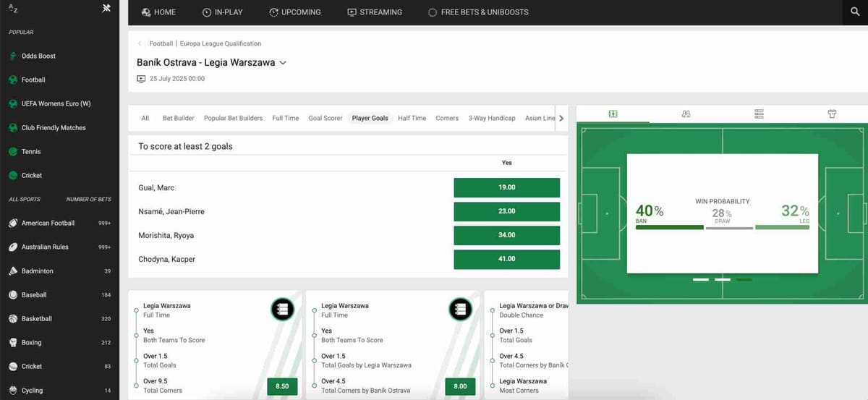Show more market tabs with right chevron
The width and height of the screenshot is (868, 400).
(x=561, y=118)
